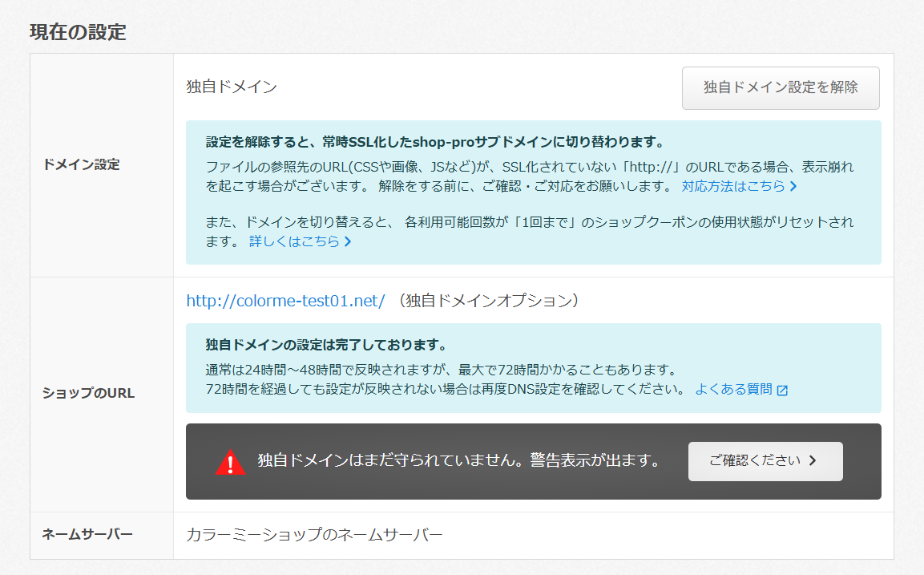Click the カラーミーショップのネームサーバー text
The height and width of the screenshot is (575, 924).
pos(314,534)
